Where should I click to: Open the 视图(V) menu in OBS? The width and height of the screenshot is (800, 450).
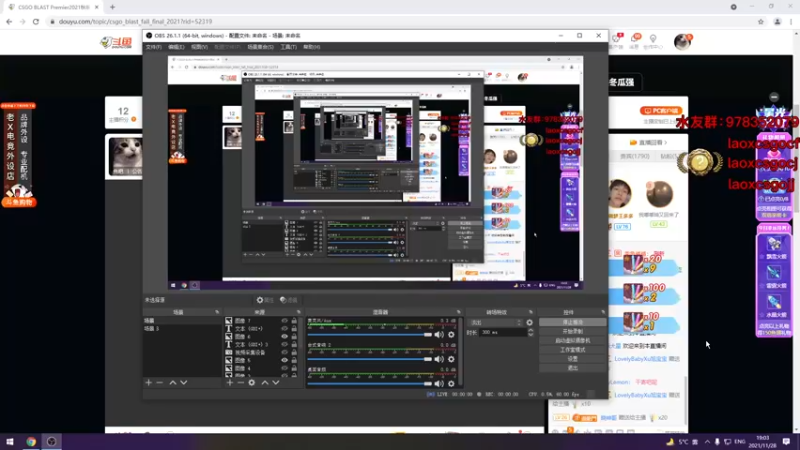point(199,47)
